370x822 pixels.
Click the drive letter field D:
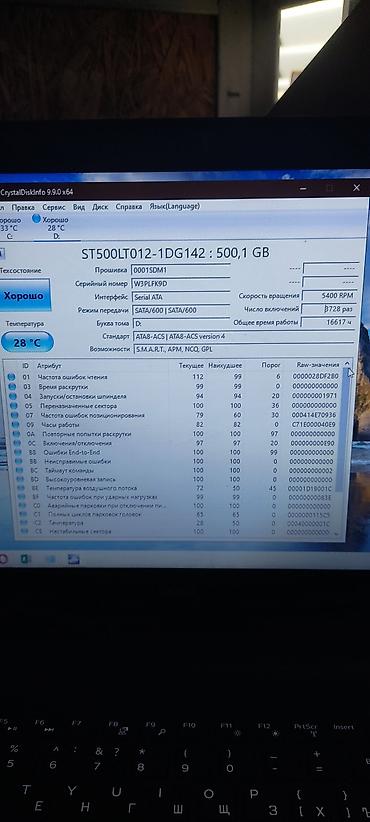[x=180, y=323]
